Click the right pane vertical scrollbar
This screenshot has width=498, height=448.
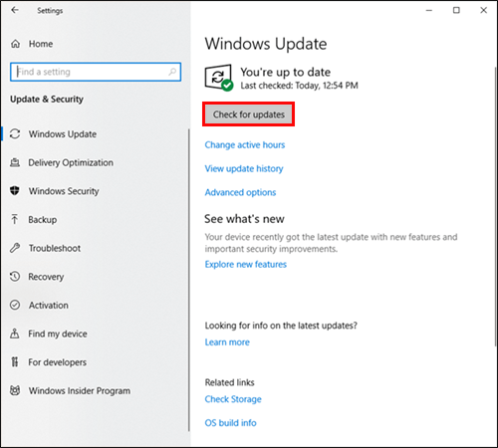tap(495, 206)
